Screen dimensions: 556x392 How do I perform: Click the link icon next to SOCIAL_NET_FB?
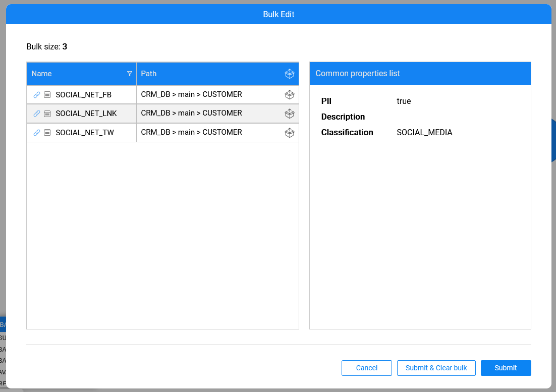point(36,94)
